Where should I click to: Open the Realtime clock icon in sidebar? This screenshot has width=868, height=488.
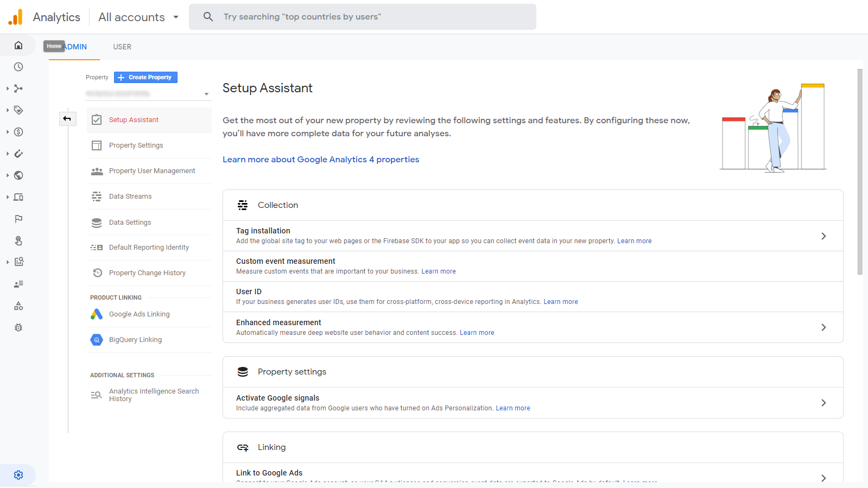pos(18,67)
